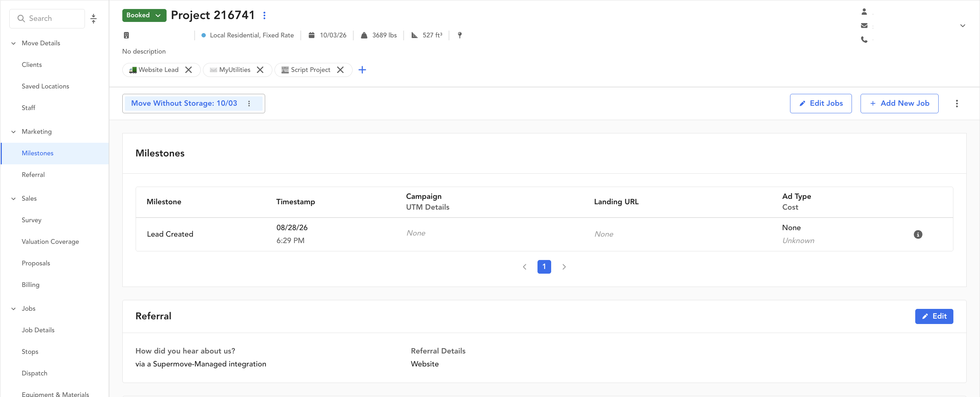Screen dimensions: 980x397
Task: Open Survey in sidebar
Action: (x=32, y=220)
